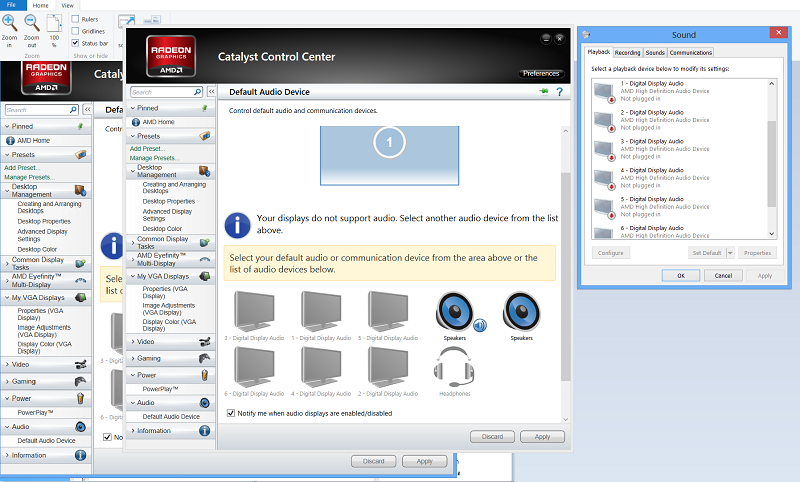The height and width of the screenshot is (482, 800).
Task: Open Desktop Color in front window sidebar
Action: click(x=162, y=229)
